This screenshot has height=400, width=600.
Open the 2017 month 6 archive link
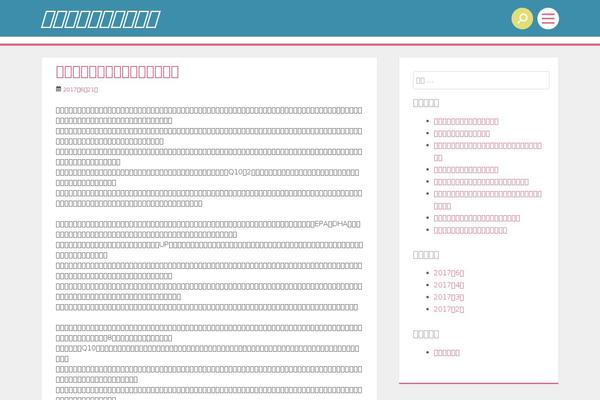pos(448,273)
